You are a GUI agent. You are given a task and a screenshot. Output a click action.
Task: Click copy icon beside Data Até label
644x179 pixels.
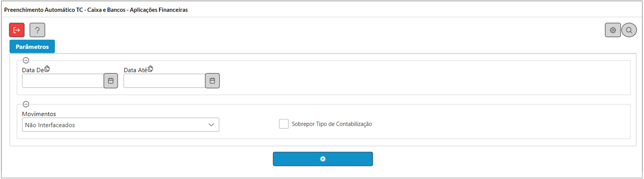[x=150, y=69]
